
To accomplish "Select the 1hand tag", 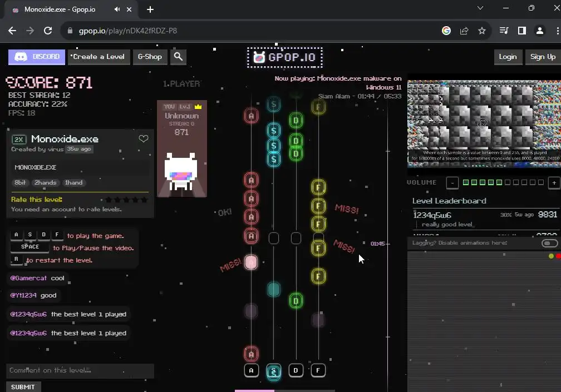I will click(x=73, y=182).
